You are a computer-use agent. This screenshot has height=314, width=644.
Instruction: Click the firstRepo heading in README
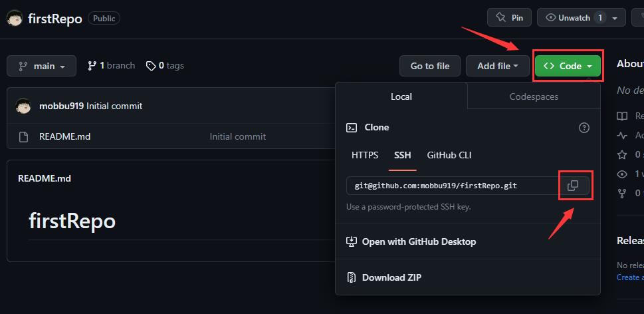72,222
